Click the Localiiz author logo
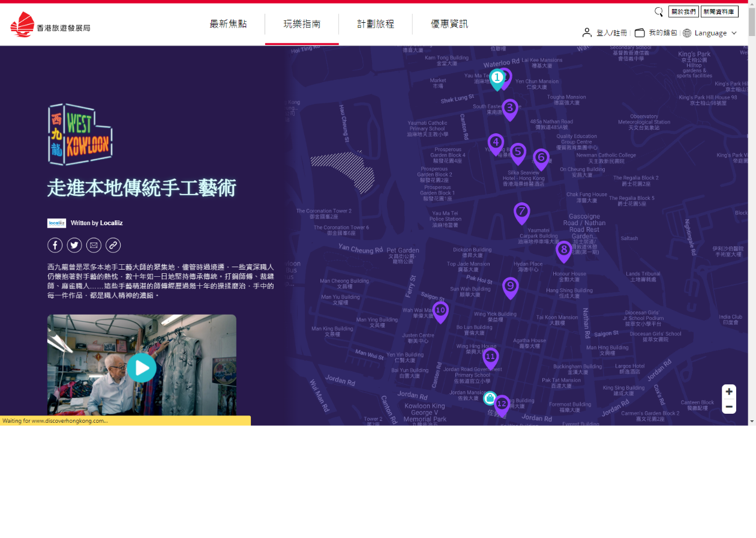Image resolution: width=756 pixels, height=538 pixels. point(56,223)
